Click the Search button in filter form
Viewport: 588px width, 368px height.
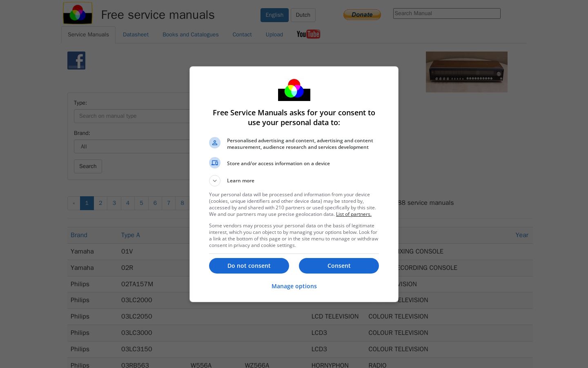88,166
